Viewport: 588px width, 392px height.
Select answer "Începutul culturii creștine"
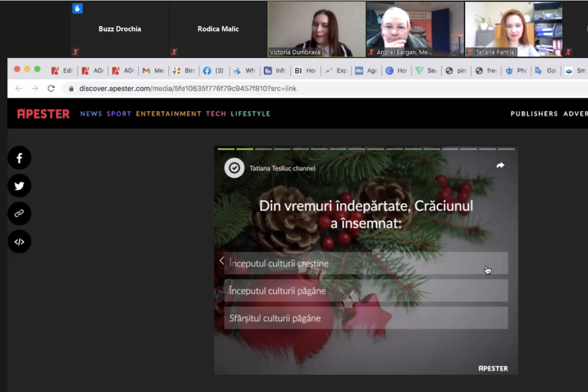365,263
